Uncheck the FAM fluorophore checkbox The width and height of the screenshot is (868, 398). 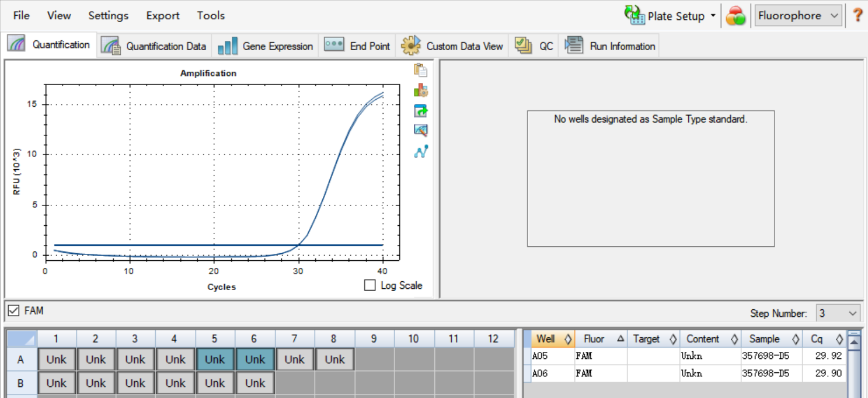(x=13, y=311)
